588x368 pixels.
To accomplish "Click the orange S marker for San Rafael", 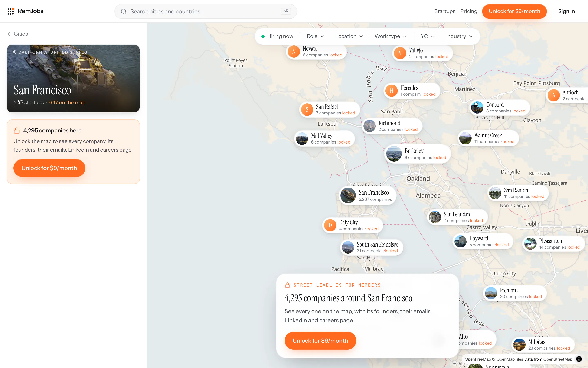I will pyautogui.click(x=307, y=110).
